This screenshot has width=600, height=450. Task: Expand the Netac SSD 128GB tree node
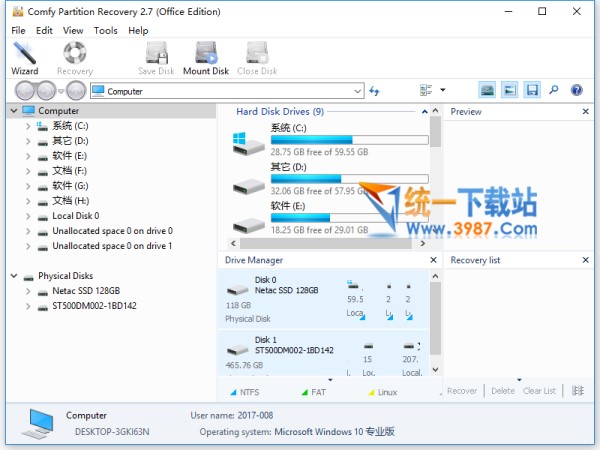tap(28, 291)
